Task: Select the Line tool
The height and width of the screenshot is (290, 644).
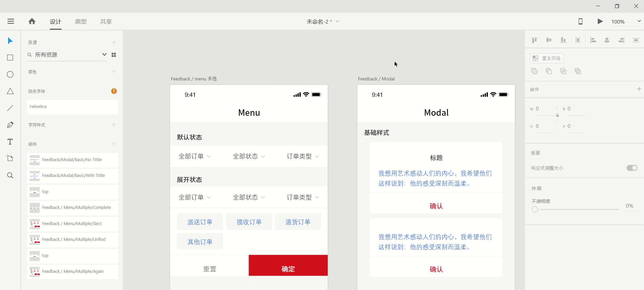Action: point(10,108)
